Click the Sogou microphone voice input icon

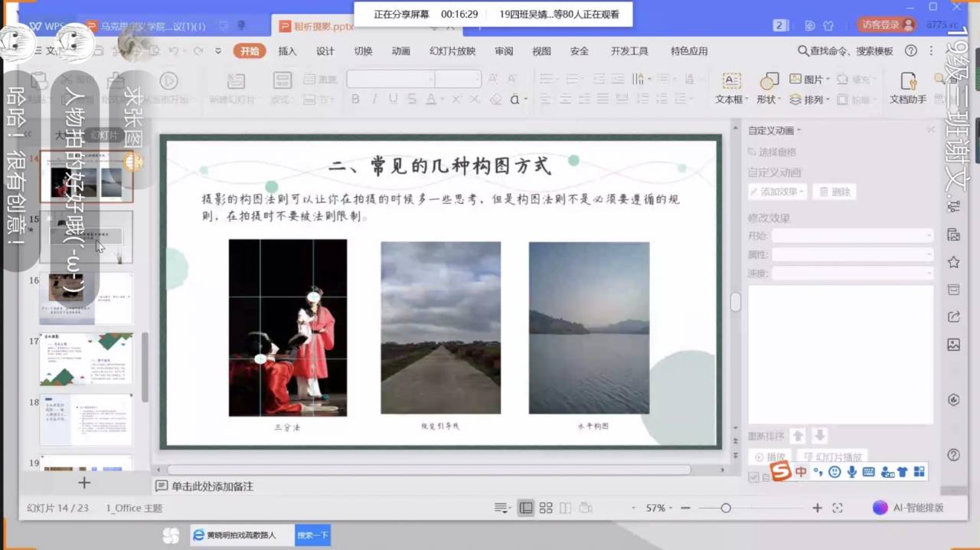pyautogui.click(x=851, y=472)
